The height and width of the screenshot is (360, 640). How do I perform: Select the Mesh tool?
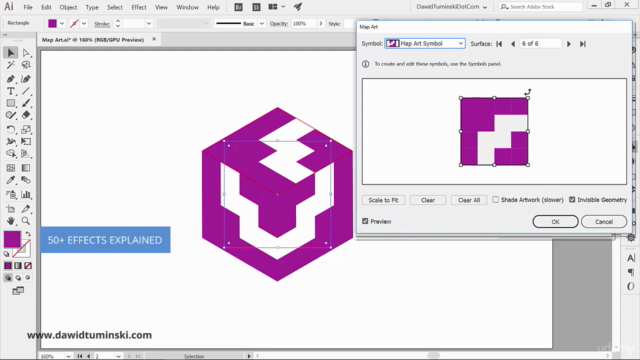pyautogui.click(x=11, y=168)
